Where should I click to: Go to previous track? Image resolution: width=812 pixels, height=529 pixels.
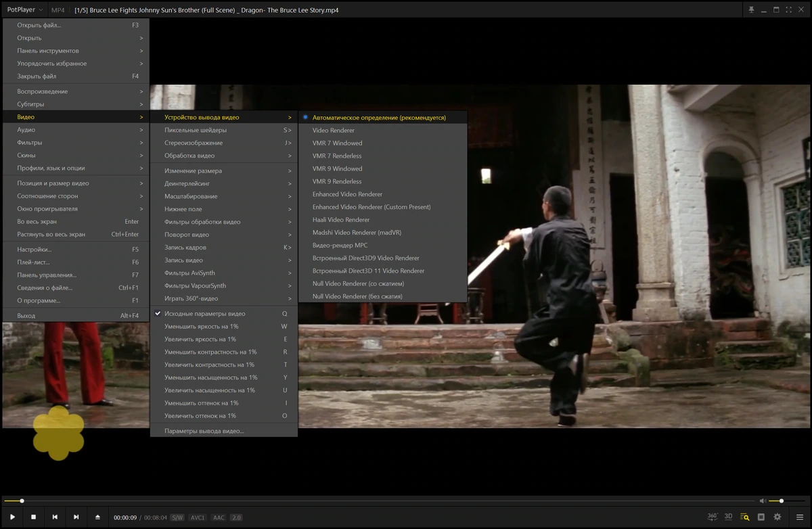tap(55, 517)
